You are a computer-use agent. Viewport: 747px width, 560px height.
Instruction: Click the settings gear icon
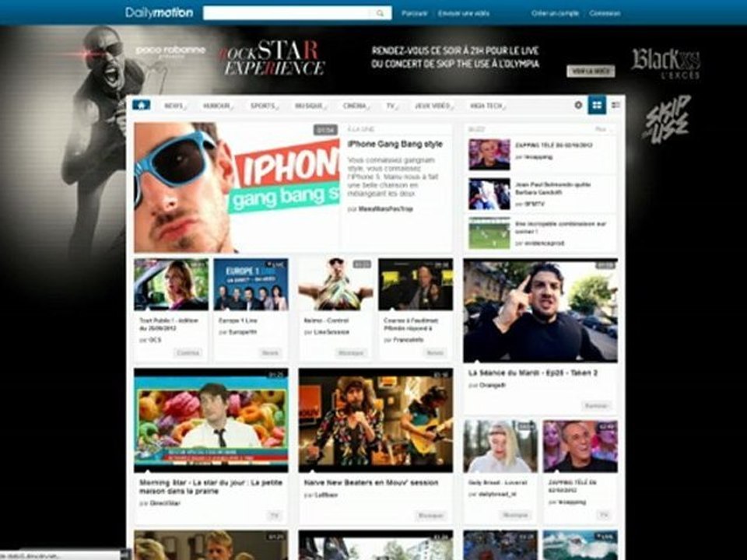click(578, 105)
